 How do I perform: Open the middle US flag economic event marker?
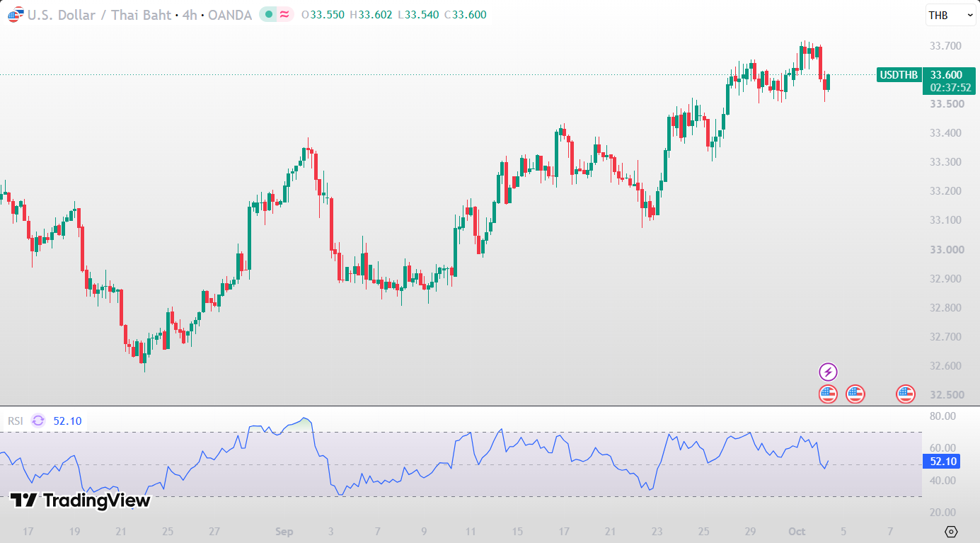pyautogui.click(x=855, y=394)
